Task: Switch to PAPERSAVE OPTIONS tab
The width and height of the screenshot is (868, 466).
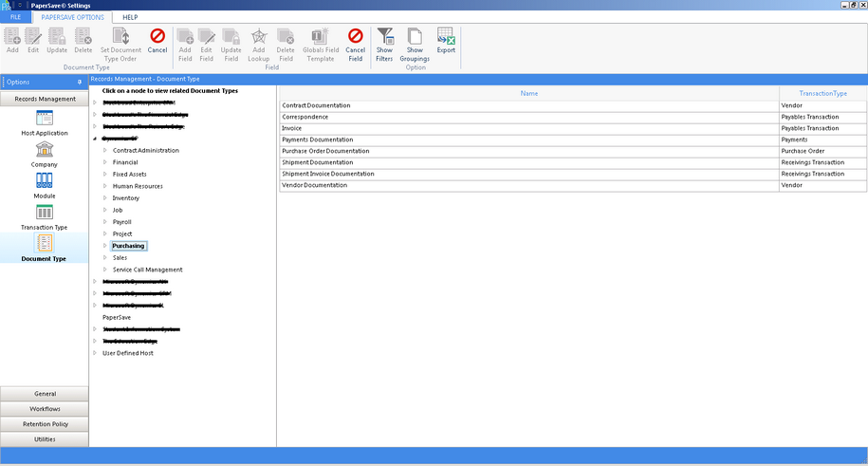Action: pyautogui.click(x=72, y=17)
